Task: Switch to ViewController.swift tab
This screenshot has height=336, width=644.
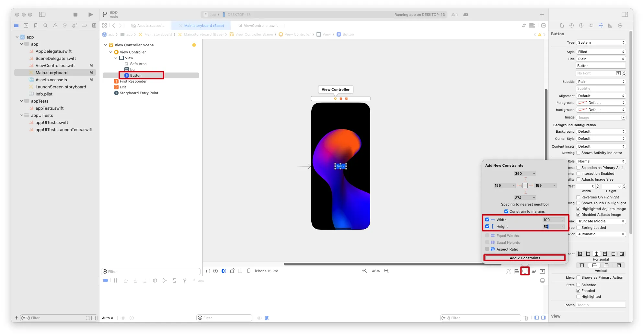Action: (260, 26)
